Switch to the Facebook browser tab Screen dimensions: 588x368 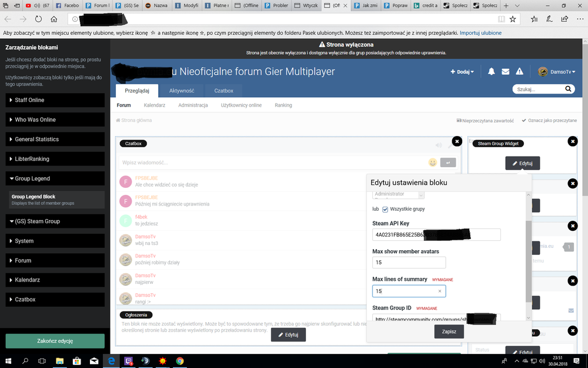point(68,5)
